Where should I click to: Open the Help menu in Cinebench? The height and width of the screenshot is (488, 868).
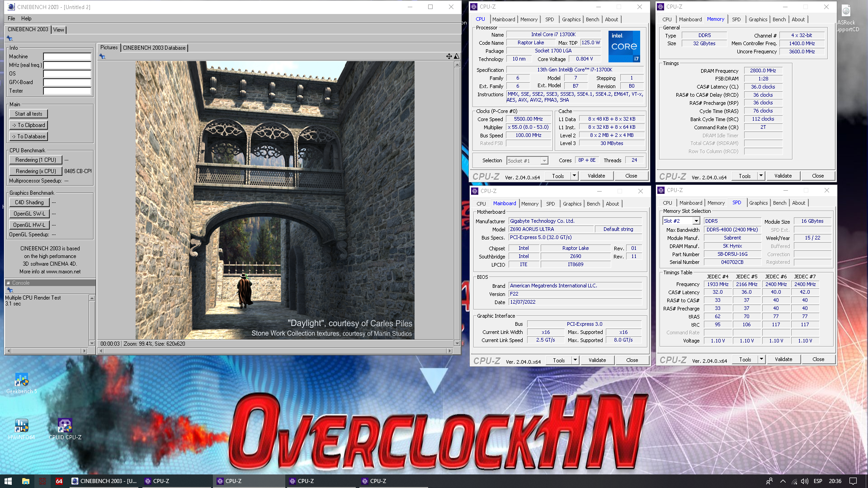coord(26,19)
